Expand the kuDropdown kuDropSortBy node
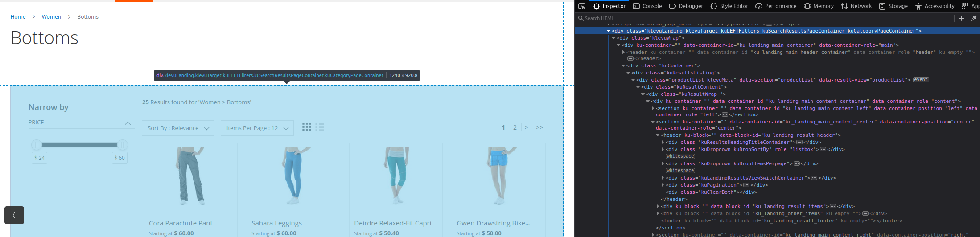Screen dimensions: 980x237 (663, 150)
